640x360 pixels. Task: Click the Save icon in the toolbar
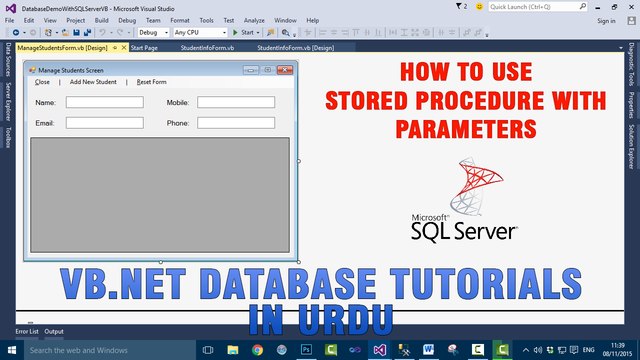76,32
